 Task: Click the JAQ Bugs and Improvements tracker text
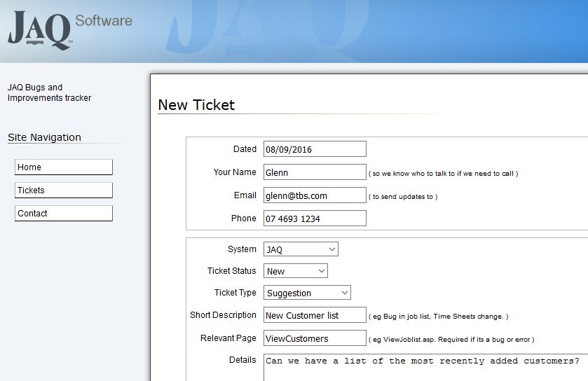[x=49, y=93]
